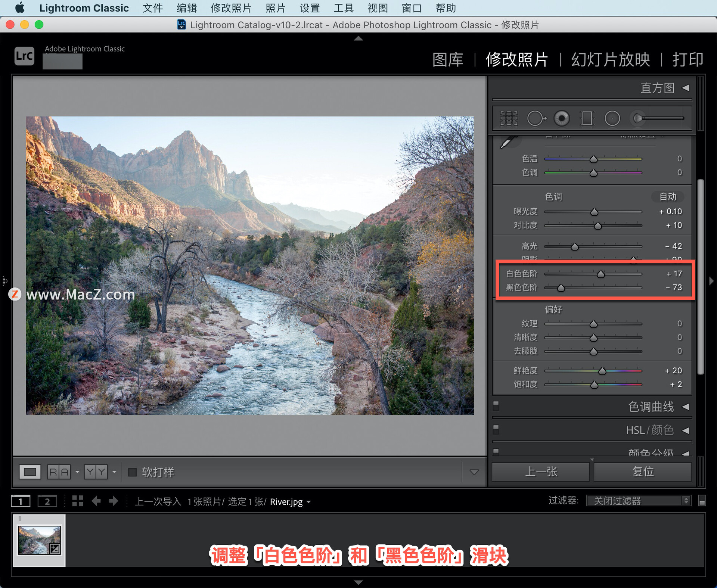Click the 黑色色阶 blacks slider handle

click(561, 288)
